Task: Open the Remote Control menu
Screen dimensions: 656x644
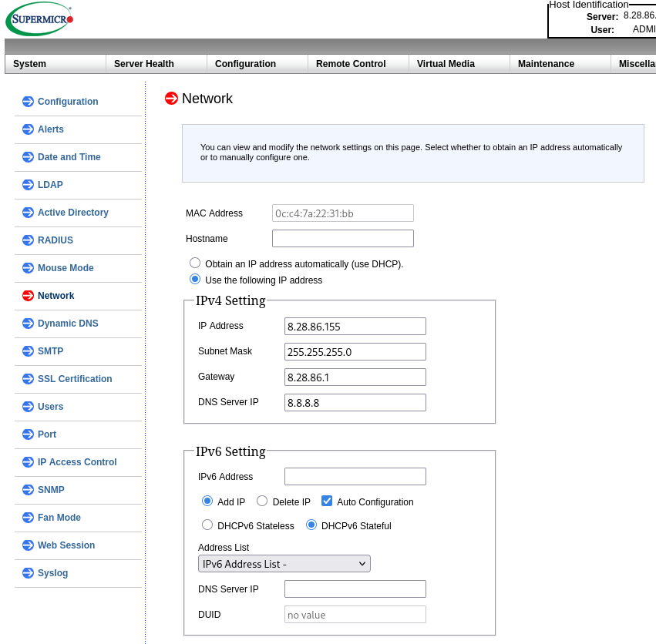Action: point(351,64)
